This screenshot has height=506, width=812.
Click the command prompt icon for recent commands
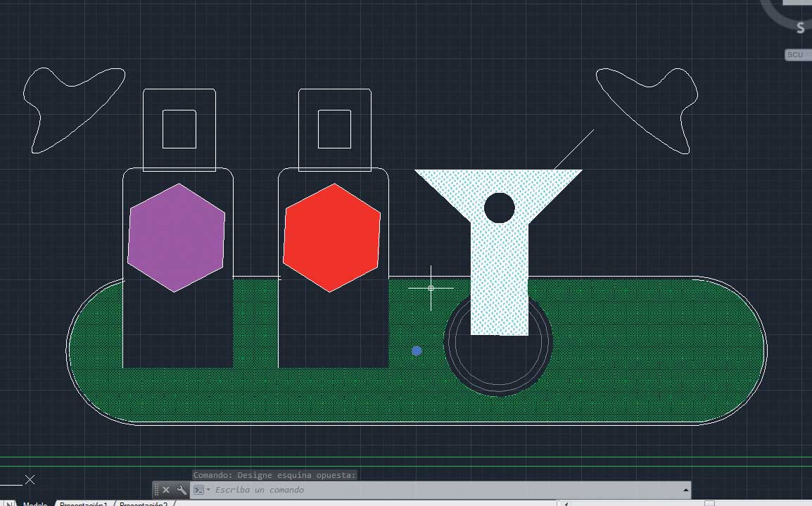(199, 490)
